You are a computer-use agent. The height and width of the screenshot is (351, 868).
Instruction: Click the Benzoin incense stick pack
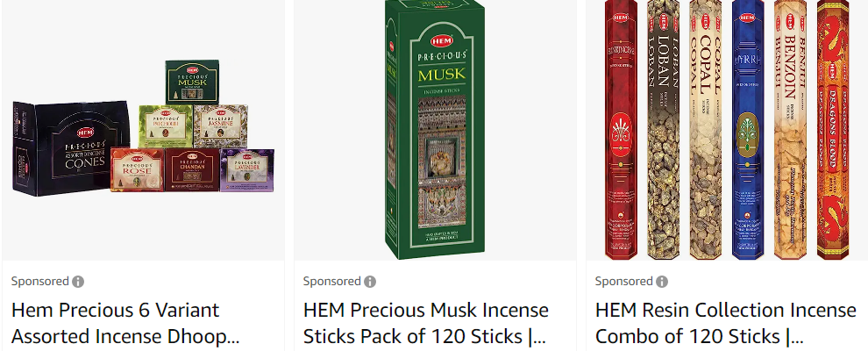(x=789, y=132)
